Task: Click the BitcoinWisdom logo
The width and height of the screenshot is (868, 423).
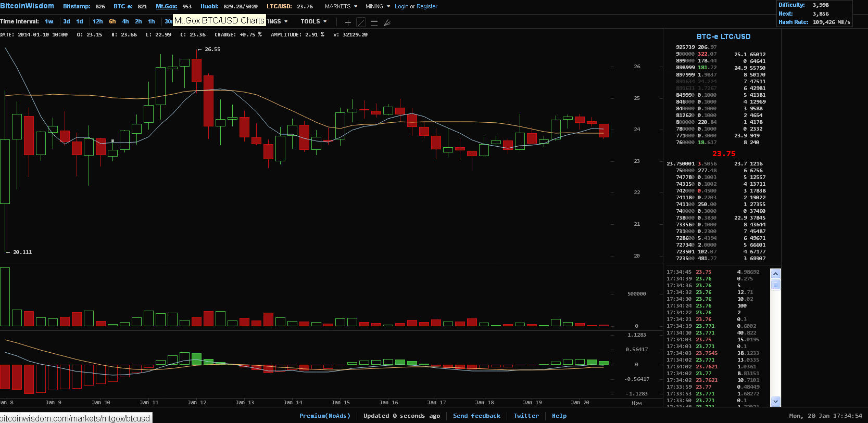Action: coord(27,6)
